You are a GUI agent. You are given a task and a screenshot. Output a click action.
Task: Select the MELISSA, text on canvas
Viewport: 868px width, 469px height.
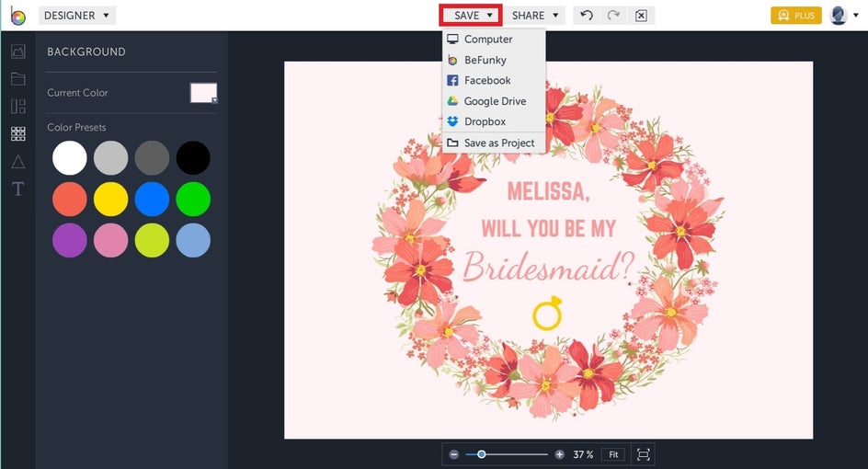pyautogui.click(x=549, y=191)
